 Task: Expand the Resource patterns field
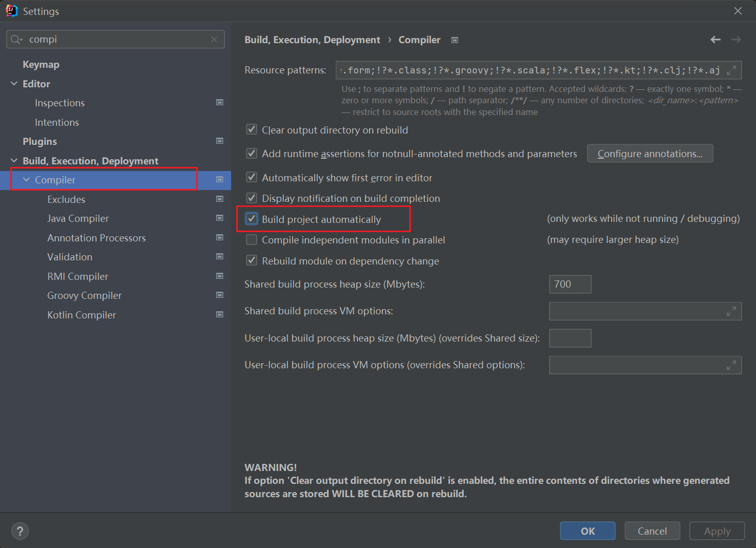click(731, 70)
